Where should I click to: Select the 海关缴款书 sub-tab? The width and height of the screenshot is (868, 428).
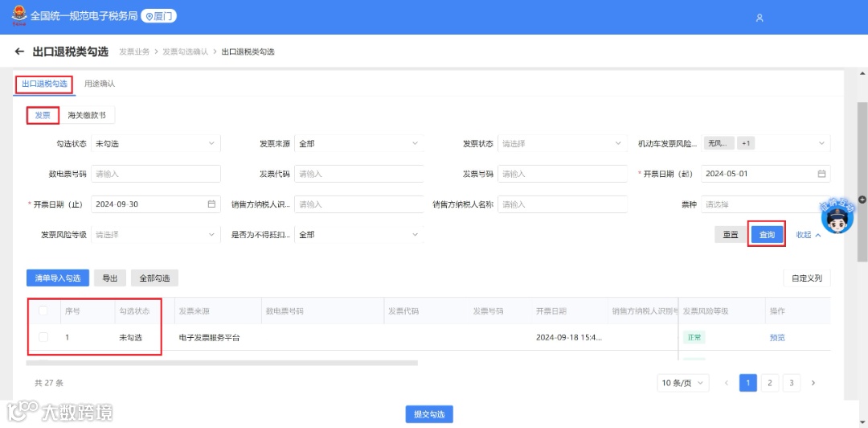coord(86,116)
